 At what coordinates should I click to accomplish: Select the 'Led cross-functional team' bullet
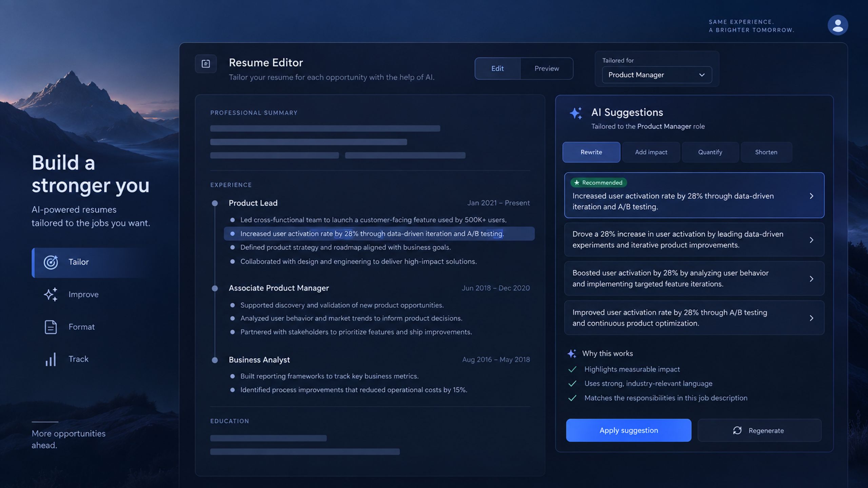(373, 220)
